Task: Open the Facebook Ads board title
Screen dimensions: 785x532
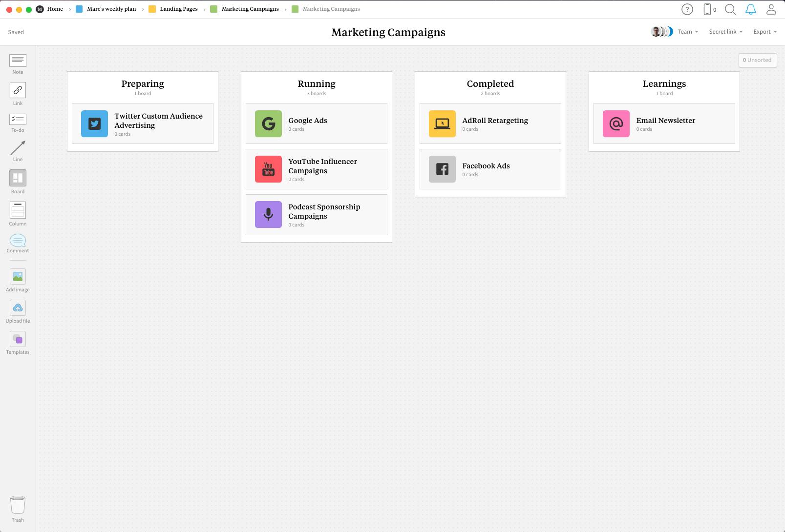Action: 486,166
